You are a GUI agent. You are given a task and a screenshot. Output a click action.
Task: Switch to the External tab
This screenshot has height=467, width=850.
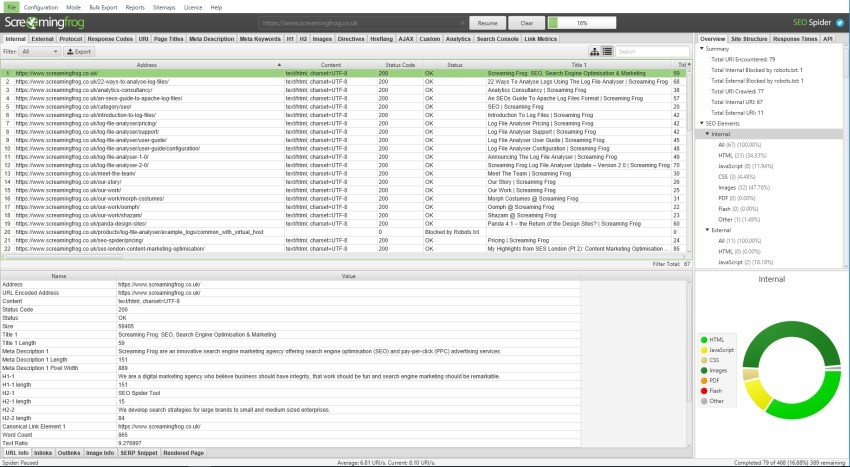pyautogui.click(x=42, y=39)
